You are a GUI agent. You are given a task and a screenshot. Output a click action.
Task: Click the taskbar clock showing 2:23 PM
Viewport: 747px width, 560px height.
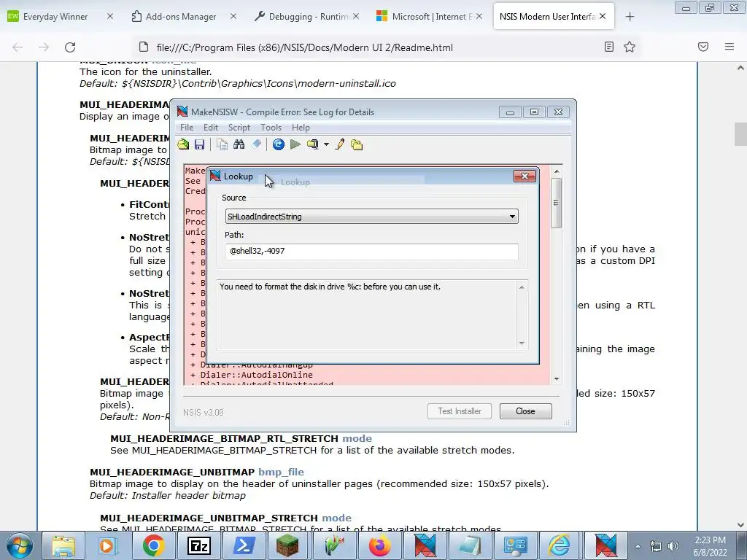pos(710,546)
